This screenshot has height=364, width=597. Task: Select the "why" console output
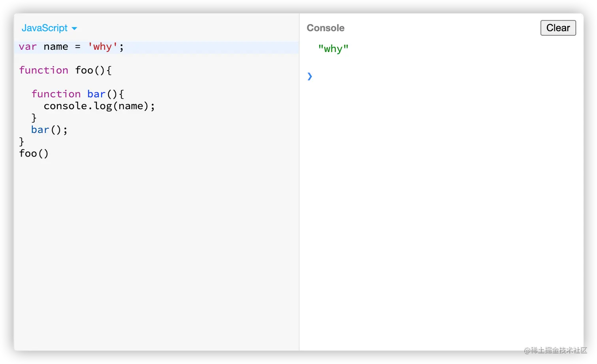pos(333,49)
